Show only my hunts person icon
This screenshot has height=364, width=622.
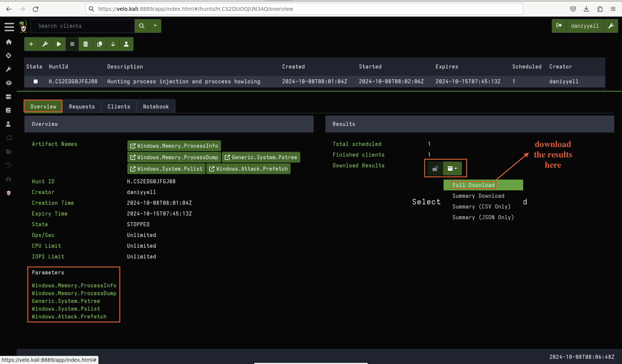click(x=126, y=44)
